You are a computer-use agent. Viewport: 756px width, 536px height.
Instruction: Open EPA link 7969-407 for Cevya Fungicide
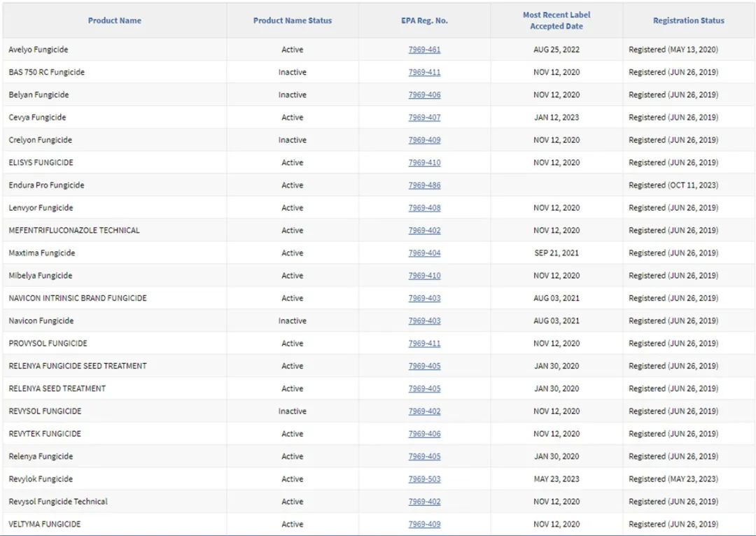[x=424, y=118]
